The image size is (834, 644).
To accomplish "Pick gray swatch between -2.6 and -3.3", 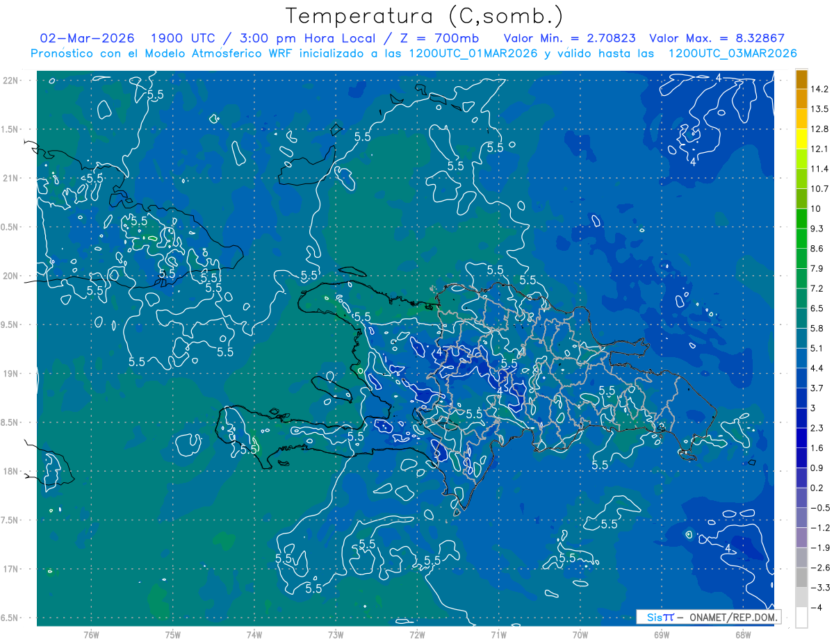I will [x=801, y=577].
